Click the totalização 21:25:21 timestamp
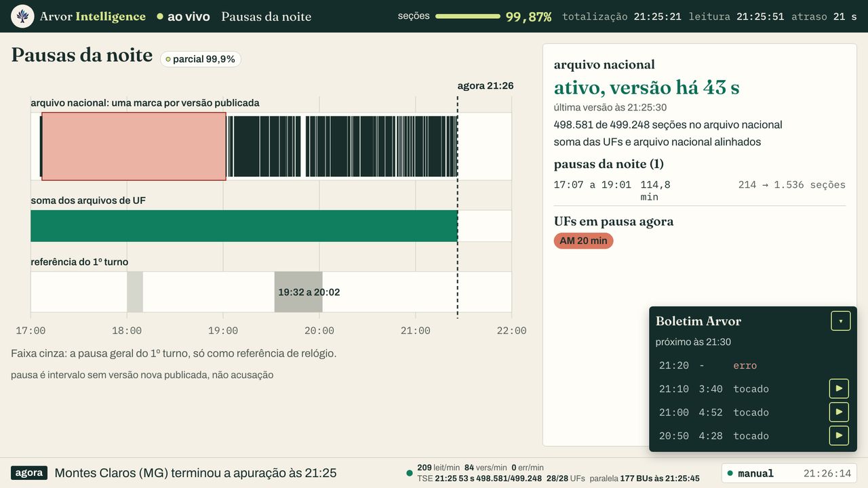 (x=622, y=16)
